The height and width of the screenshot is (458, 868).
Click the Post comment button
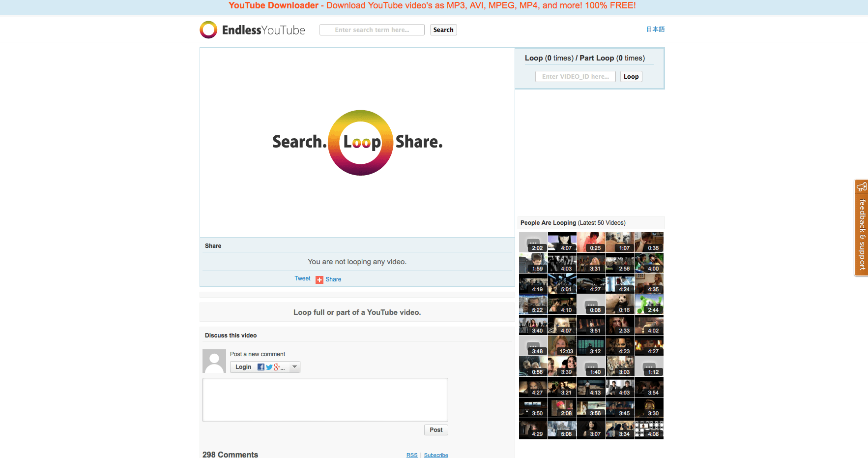click(436, 430)
